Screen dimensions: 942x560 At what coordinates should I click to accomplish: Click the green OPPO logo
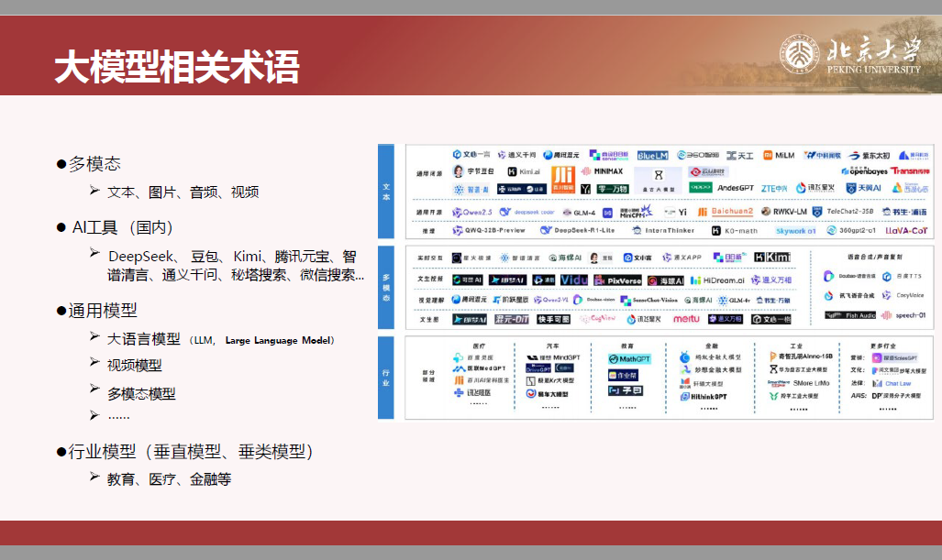click(701, 188)
